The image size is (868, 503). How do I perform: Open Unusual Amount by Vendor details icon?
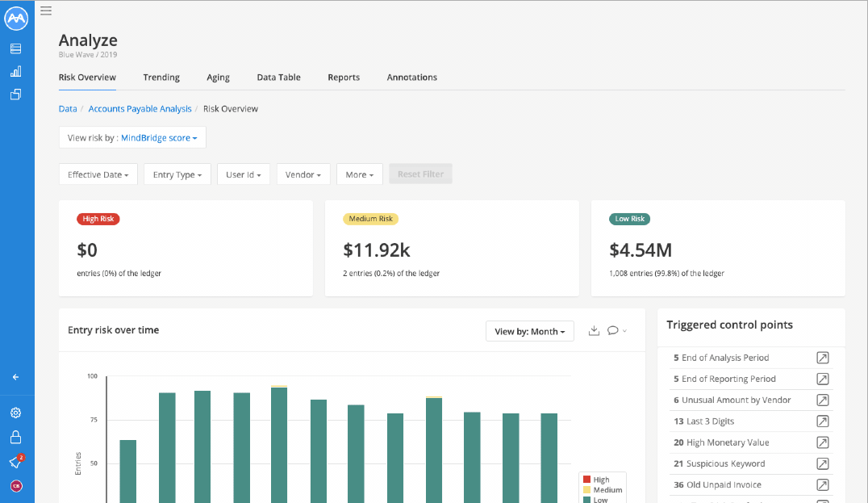[823, 400]
